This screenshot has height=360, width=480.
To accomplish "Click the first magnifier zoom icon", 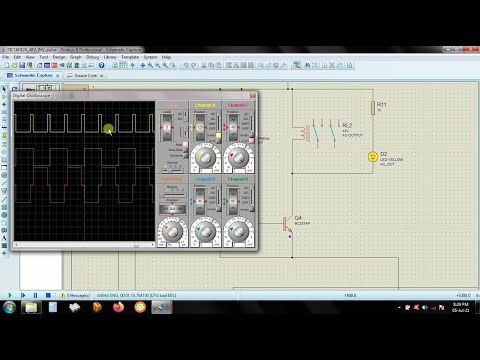I will click(150, 65).
